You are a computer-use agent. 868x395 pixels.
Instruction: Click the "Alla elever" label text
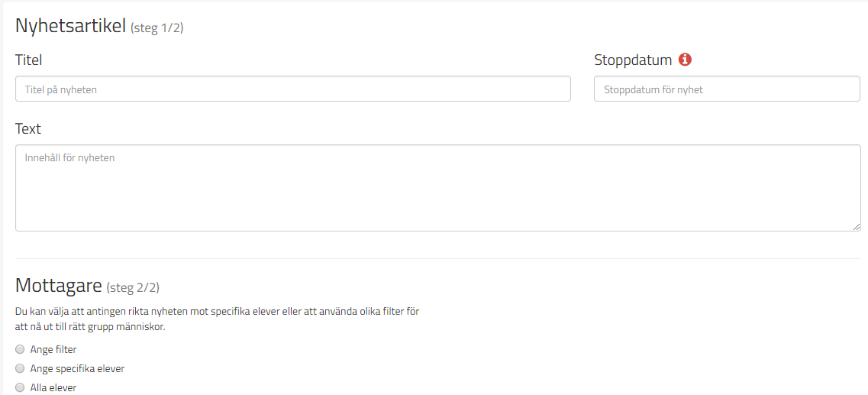click(x=53, y=387)
